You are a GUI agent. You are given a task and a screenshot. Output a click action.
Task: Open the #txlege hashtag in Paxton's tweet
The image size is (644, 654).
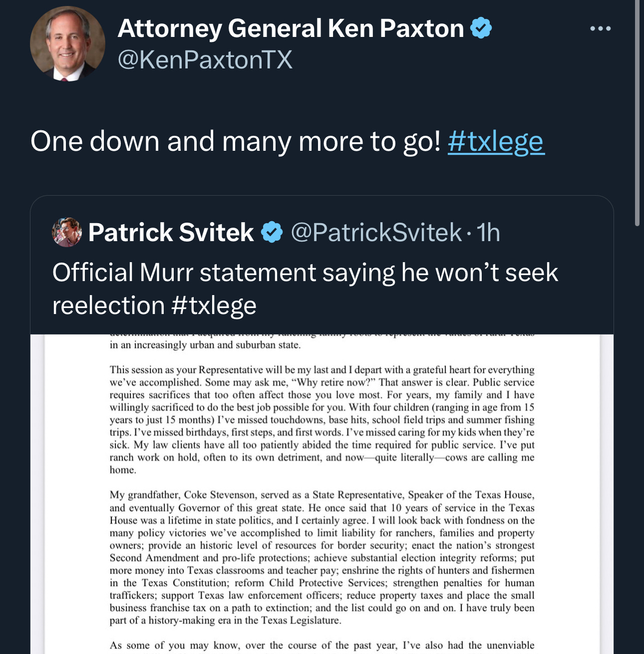pos(496,141)
